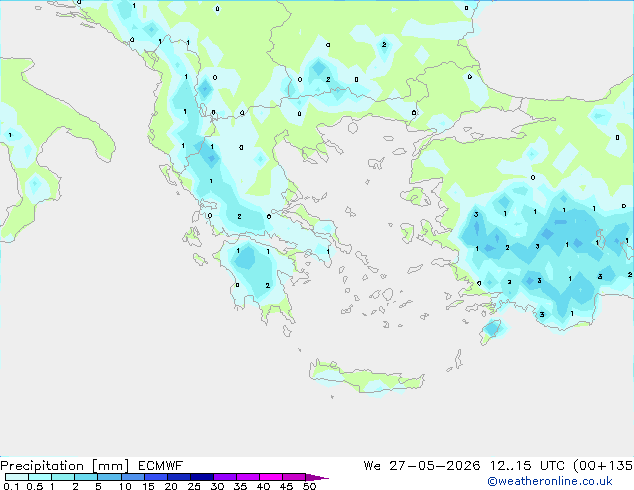The width and height of the screenshot is (634, 490).
Task: Click the legend swatch between 15 and 20
Action: tap(156, 477)
